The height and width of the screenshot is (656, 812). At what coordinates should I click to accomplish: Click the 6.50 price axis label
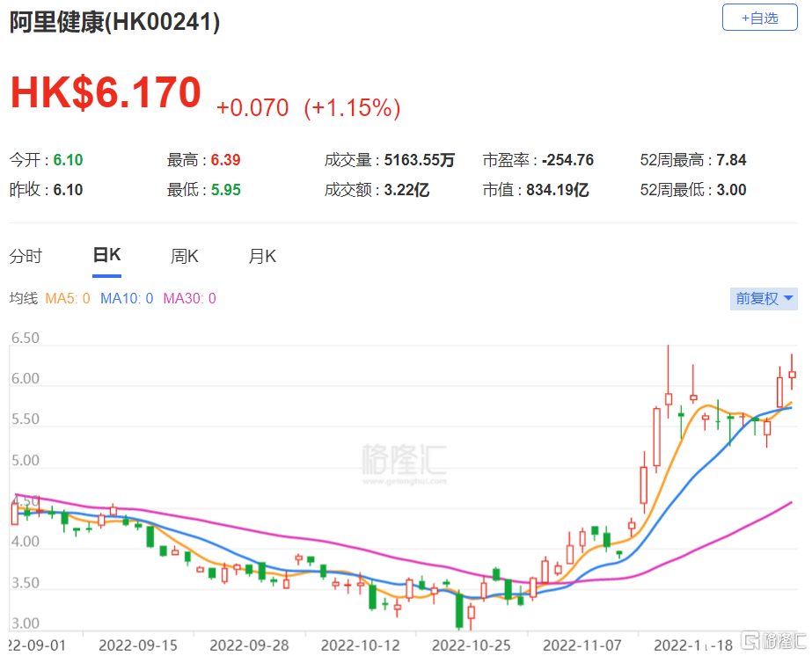coord(26,338)
